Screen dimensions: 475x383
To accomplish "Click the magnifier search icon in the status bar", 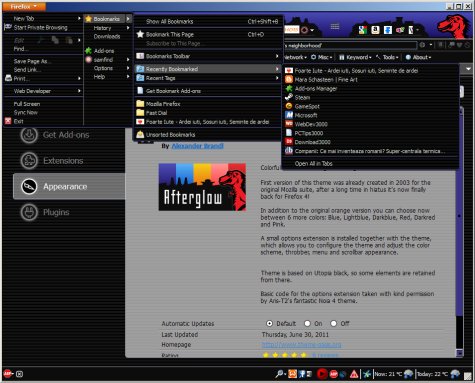I will [279, 374].
